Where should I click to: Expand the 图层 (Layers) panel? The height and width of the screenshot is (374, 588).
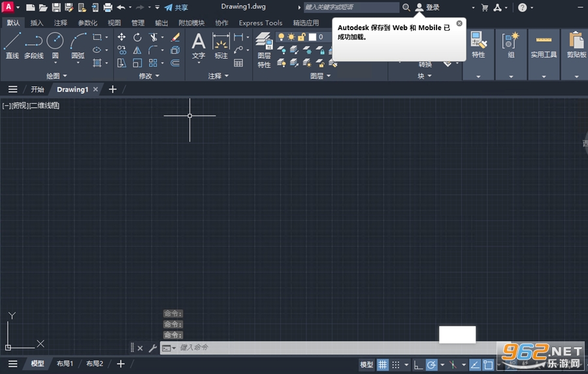[x=321, y=76]
